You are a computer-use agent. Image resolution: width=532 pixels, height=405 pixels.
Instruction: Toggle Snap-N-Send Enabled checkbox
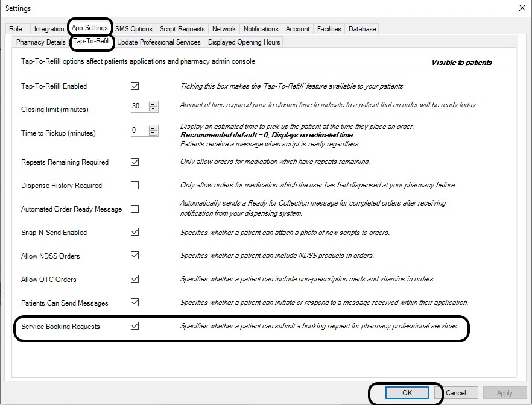pos(135,232)
